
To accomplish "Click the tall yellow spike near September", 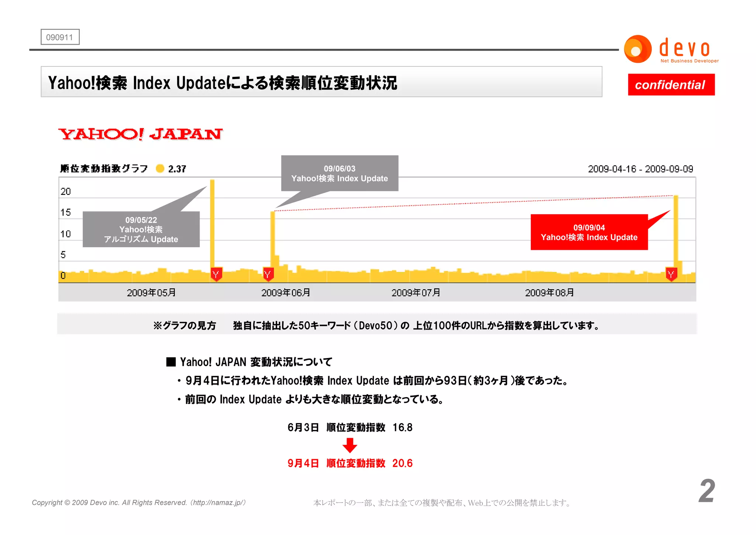I will point(676,229).
